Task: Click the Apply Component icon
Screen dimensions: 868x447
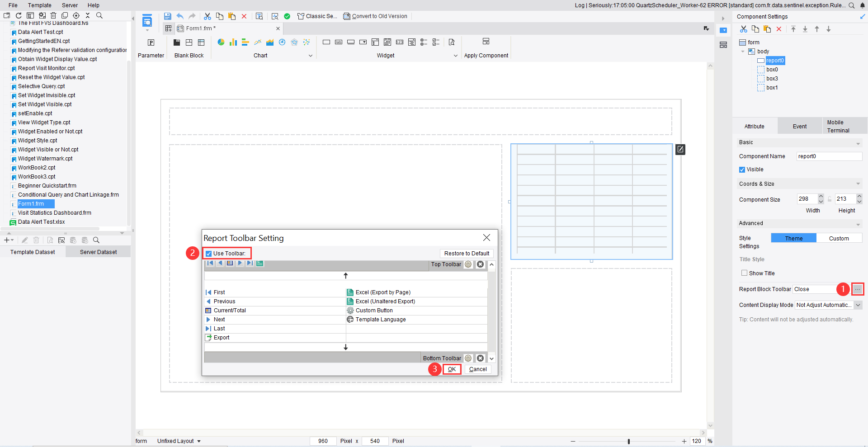Action: click(x=486, y=42)
